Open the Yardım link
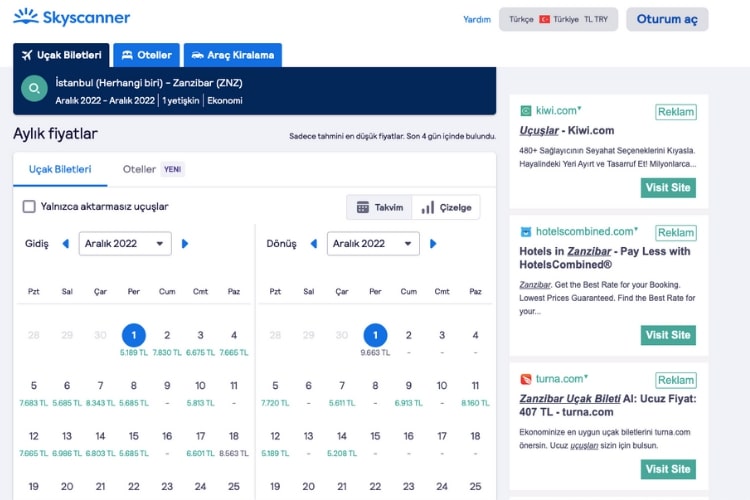This screenshot has height=500, width=750. [x=477, y=19]
